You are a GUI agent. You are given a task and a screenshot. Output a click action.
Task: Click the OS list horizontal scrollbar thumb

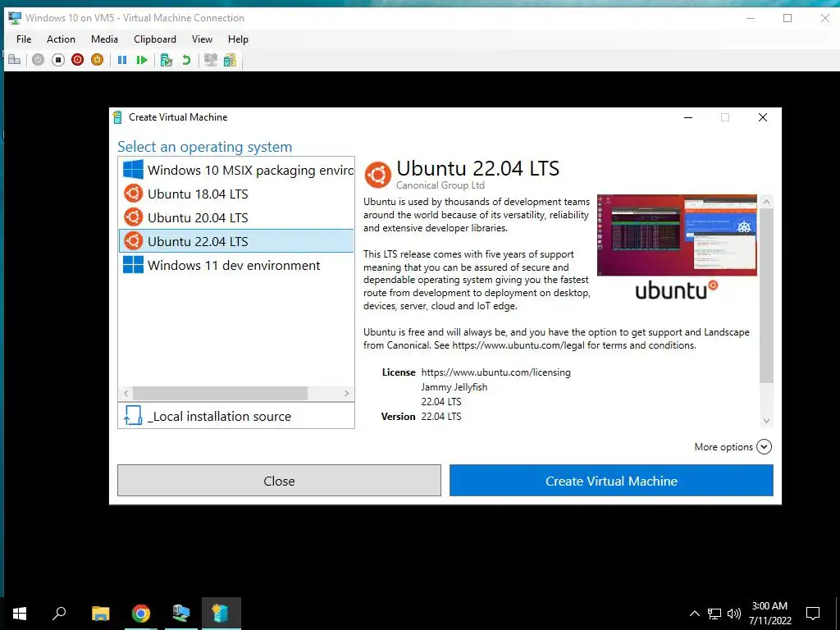click(220, 393)
